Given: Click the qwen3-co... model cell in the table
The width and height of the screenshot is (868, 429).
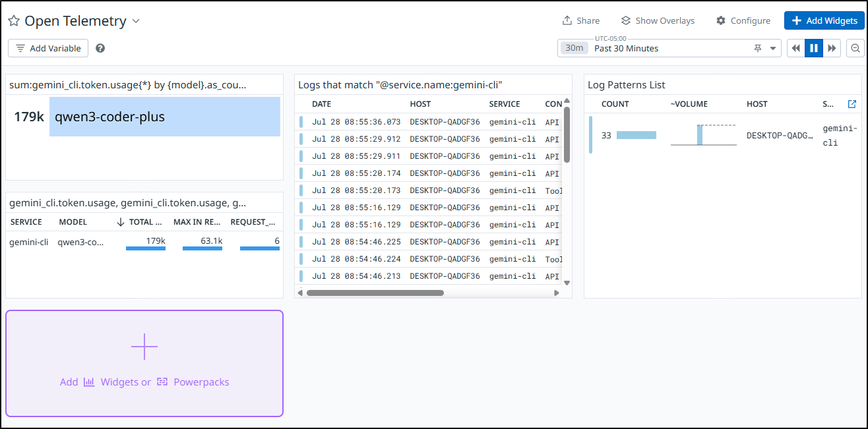Looking at the screenshot, I should [80, 242].
